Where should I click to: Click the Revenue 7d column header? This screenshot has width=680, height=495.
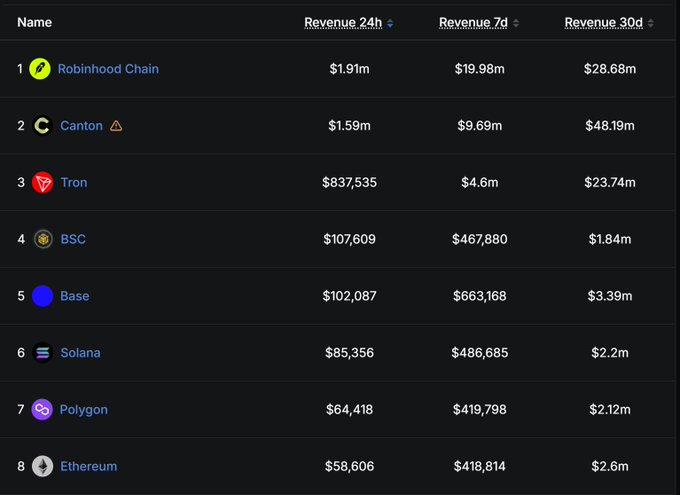pyautogui.click(x=473, y=22)
